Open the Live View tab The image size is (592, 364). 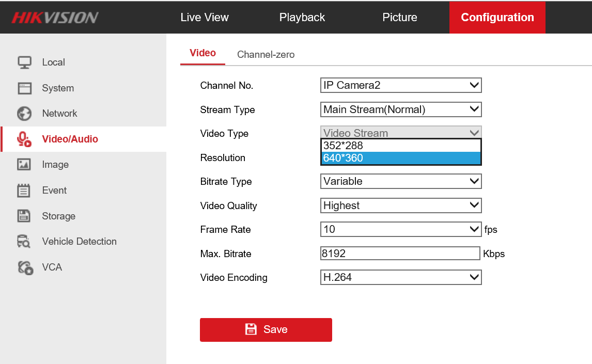pos(204,18)
